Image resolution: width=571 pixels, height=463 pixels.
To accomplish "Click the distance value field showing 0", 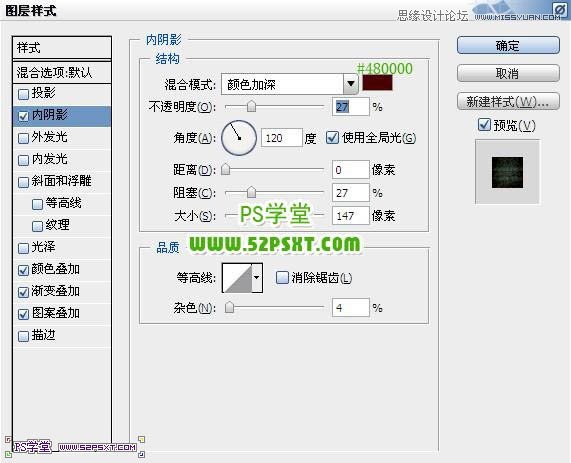I will click(350, 170).
